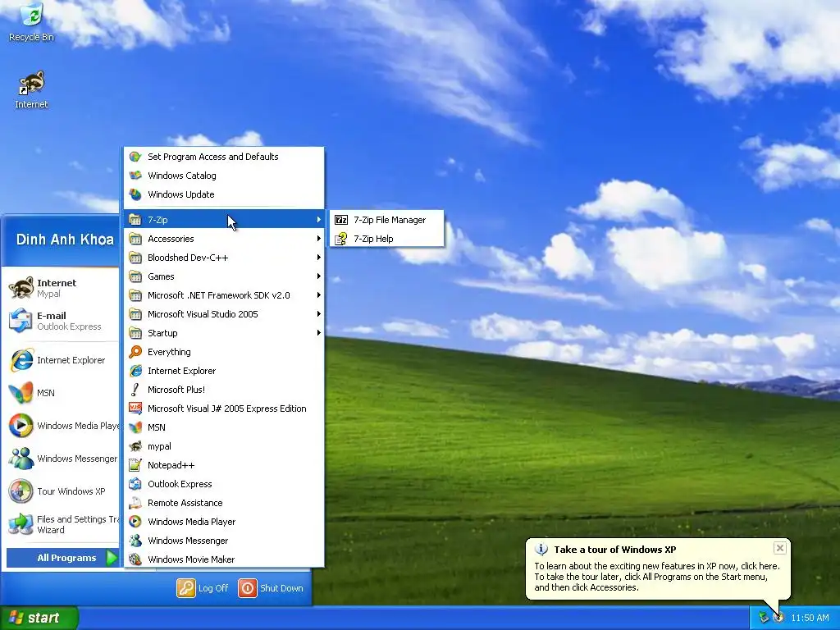
Task: Click the Internet raccoon desktop shortcut
Action: (x=31, y=90)
